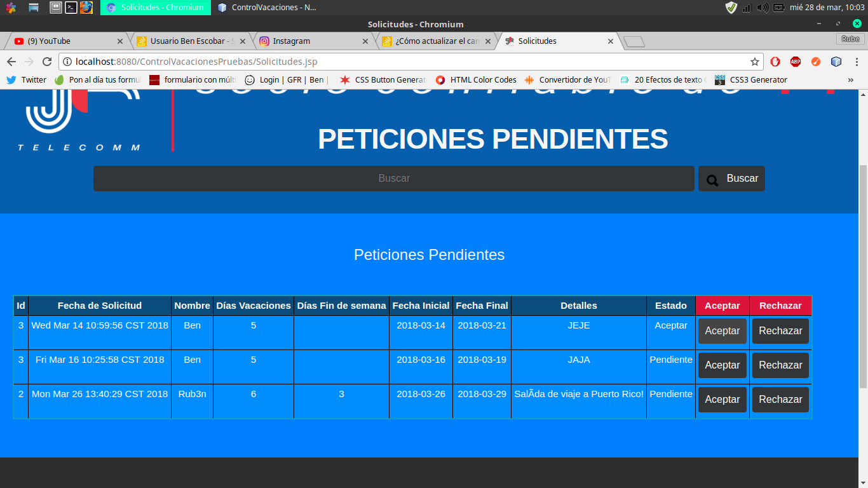Select the Solicitudes - Chromium taskbar entry
The height and width of the screenshot is (488, 868).
pos(156,8)
